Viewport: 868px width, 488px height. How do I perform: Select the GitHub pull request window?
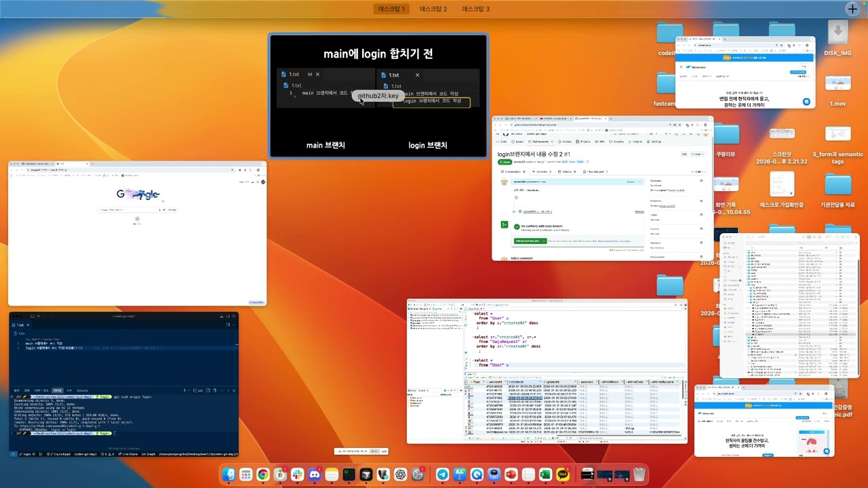click(602, 188)
